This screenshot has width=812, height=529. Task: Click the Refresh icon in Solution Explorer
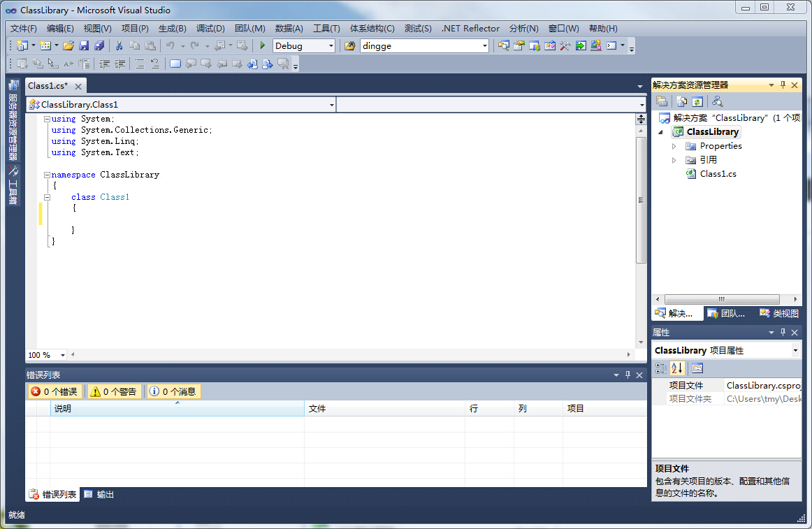697,101
